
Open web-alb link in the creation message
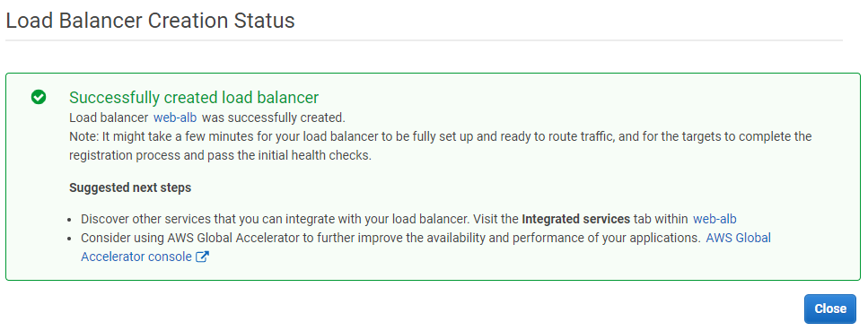[175, 118]
